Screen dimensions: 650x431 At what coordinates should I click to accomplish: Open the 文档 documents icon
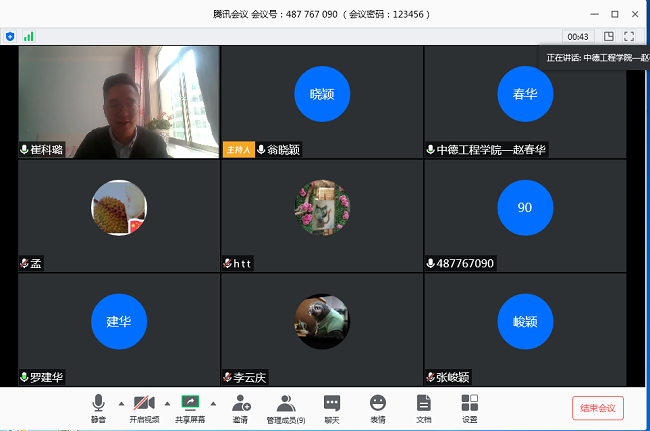(424, 406)
